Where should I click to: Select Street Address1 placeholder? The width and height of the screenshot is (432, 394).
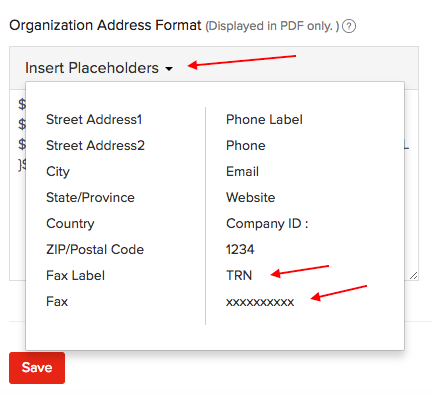[x=94, y=119]
